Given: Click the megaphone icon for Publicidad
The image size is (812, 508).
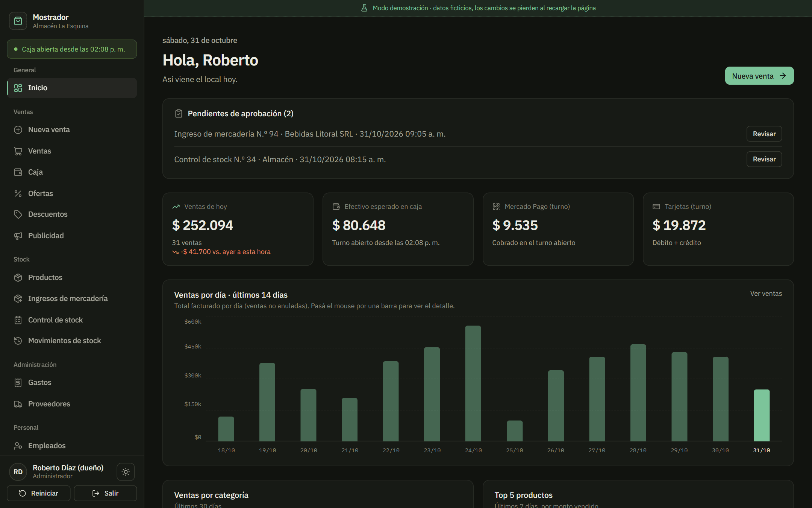Looking at the screenshot, I should [18, 236].
